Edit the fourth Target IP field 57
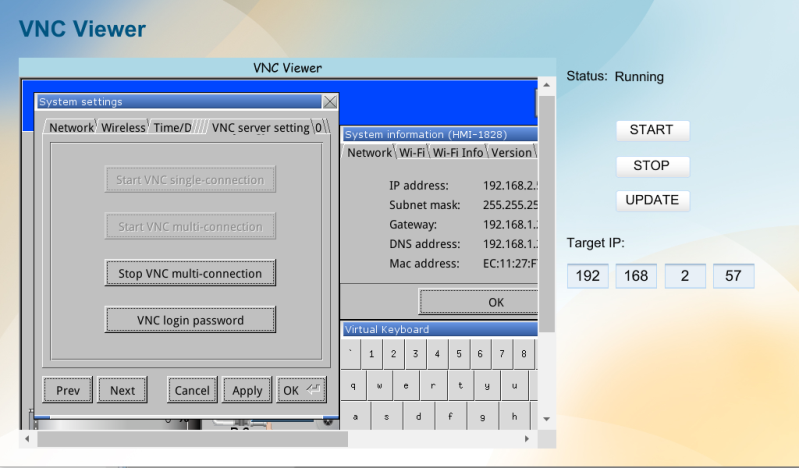 [733, 276]
